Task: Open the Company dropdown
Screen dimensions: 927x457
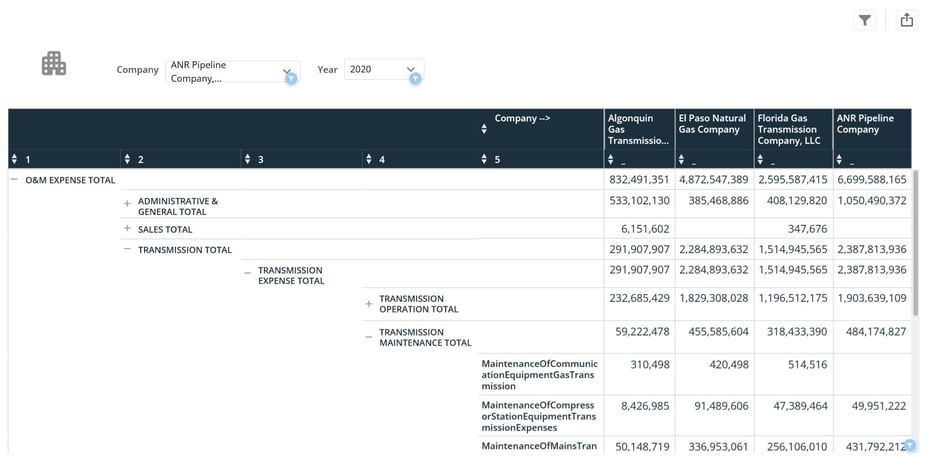Action: [232, 71]
